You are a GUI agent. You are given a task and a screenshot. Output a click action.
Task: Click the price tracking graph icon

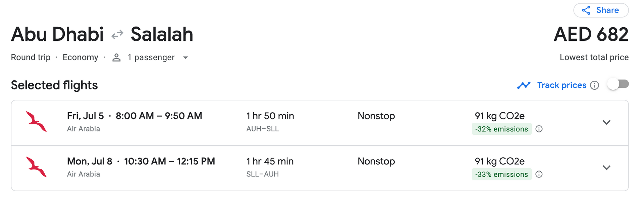(x=524, y=85)
